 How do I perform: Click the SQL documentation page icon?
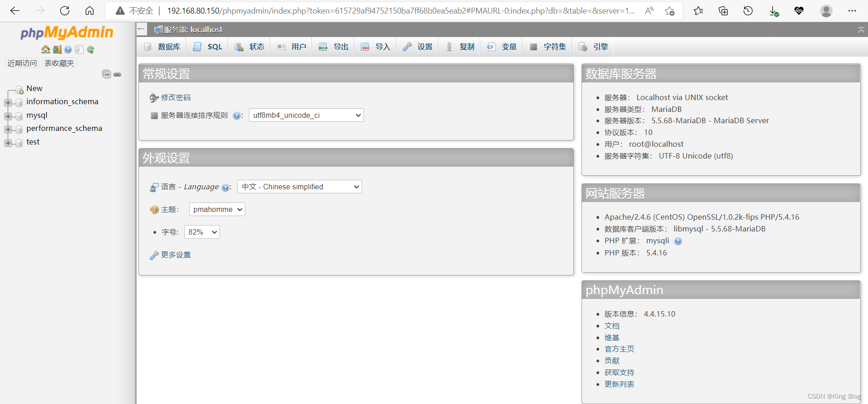tap(79, 49)
